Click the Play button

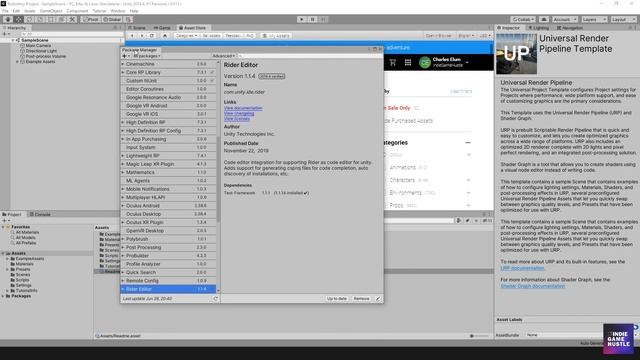(x=302, y=19)
